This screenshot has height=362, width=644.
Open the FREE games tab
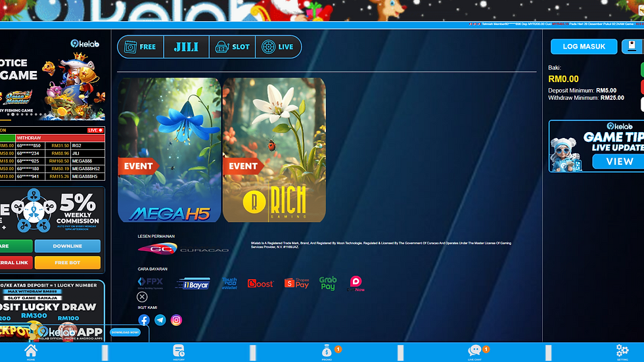[141, 47]
